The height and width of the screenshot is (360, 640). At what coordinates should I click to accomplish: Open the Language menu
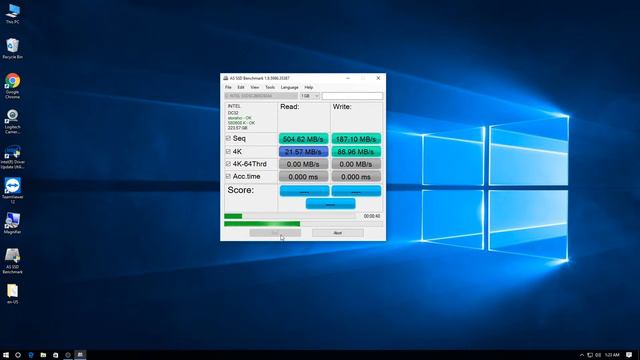(289, 87)
